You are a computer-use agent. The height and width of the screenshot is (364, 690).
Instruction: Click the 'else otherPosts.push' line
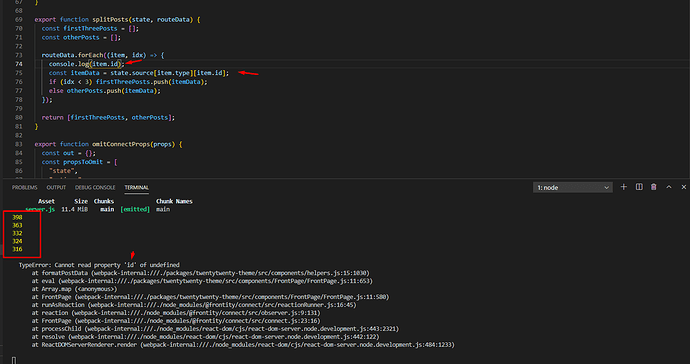click(x=105, y=91)
